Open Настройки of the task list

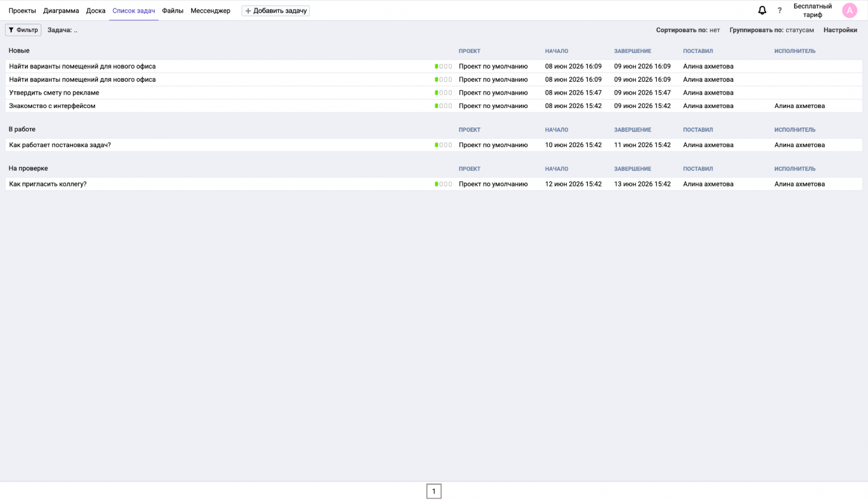click(840, 30)
